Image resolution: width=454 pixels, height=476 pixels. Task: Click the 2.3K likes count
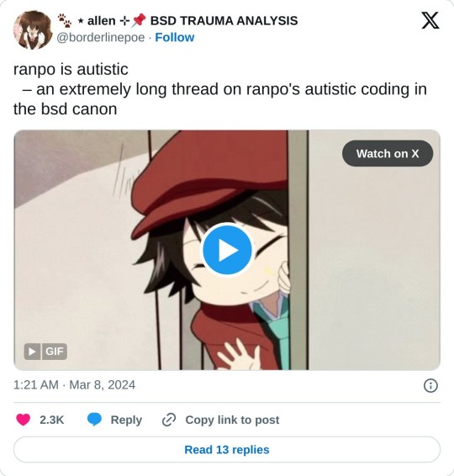52,420
